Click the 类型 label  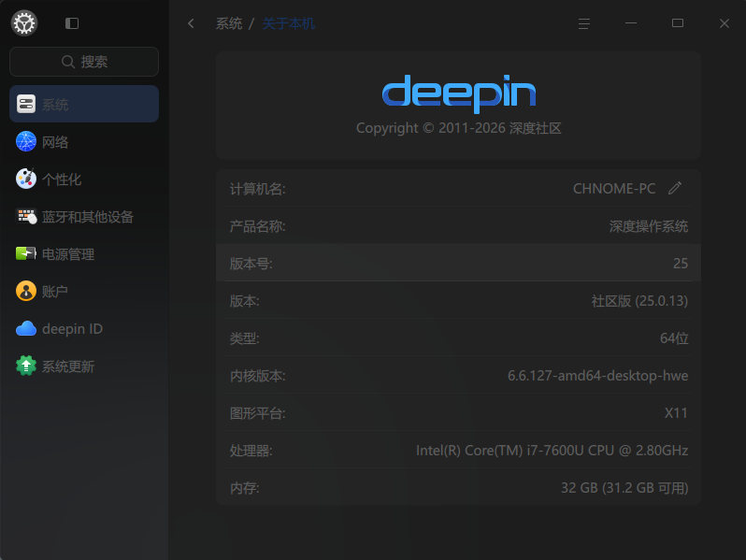click(x=245, y=338)
